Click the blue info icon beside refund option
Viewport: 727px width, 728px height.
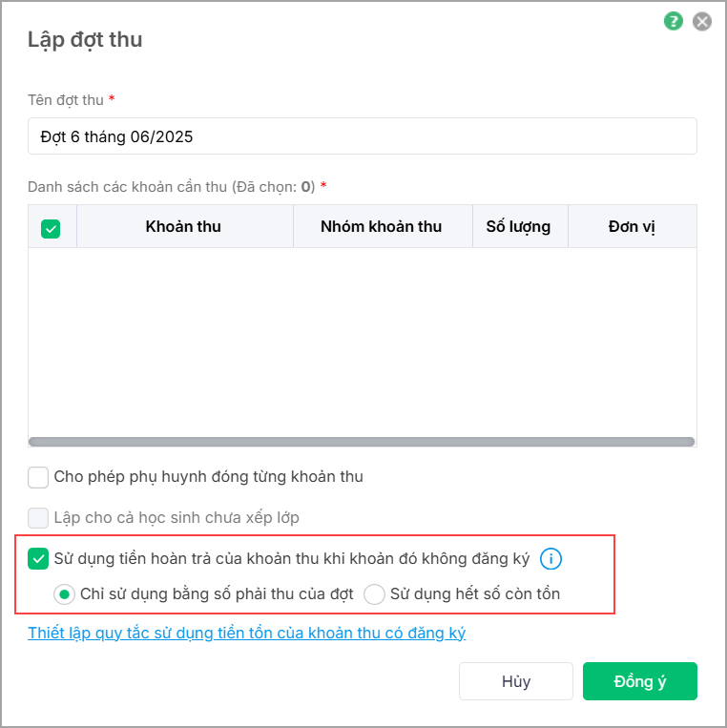pyautogui.click(x=550, y=558)
